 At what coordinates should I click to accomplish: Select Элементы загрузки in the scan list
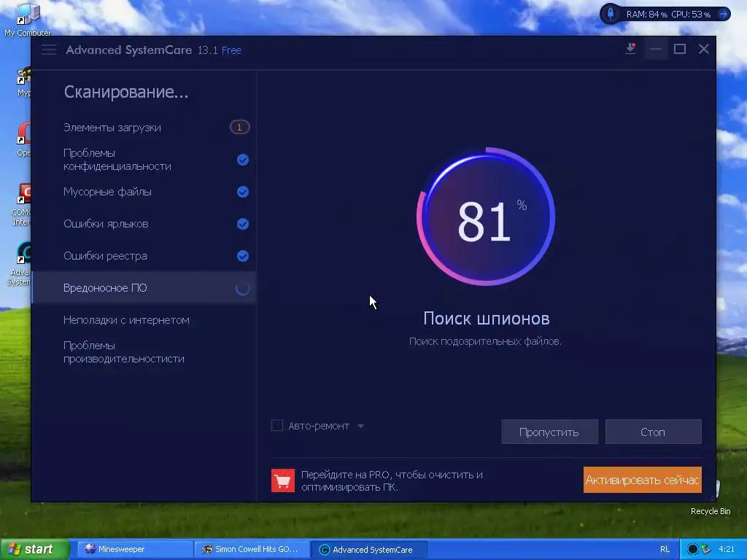click(144, 128)
